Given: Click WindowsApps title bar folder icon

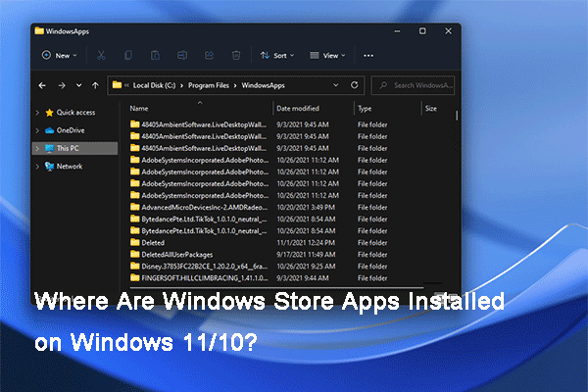Looking at the screenshot, I should pyautogui.click(x=39, y=30).
